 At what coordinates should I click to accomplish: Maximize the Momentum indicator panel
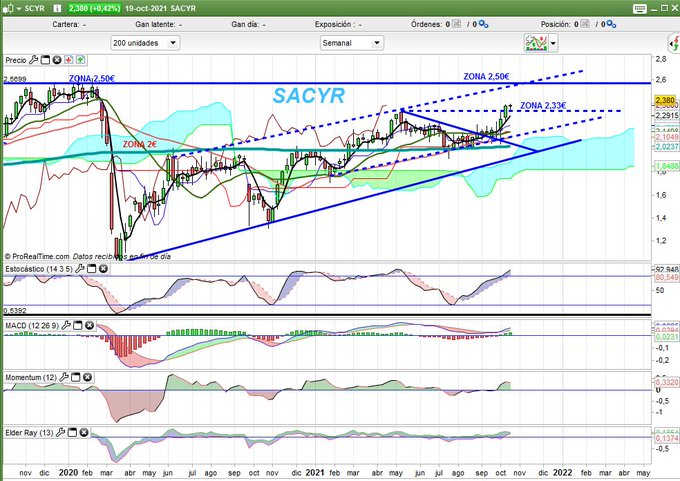(x=75, y=377)
